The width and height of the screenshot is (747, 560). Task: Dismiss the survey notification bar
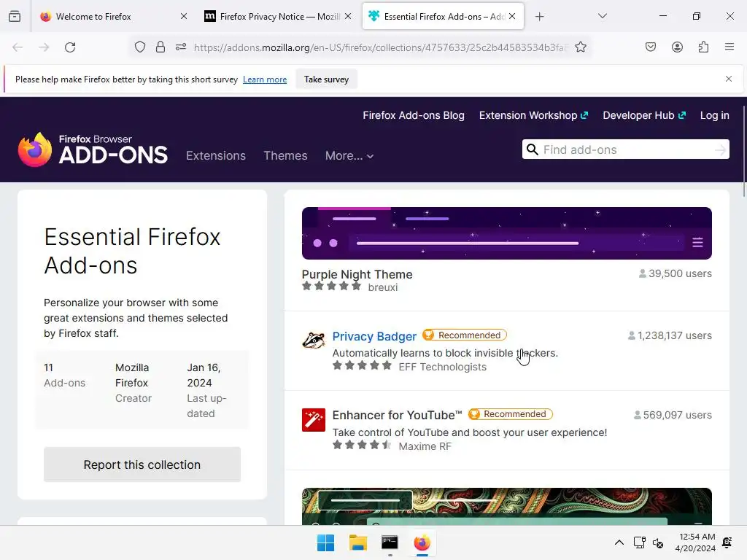(x=729, y=79)
